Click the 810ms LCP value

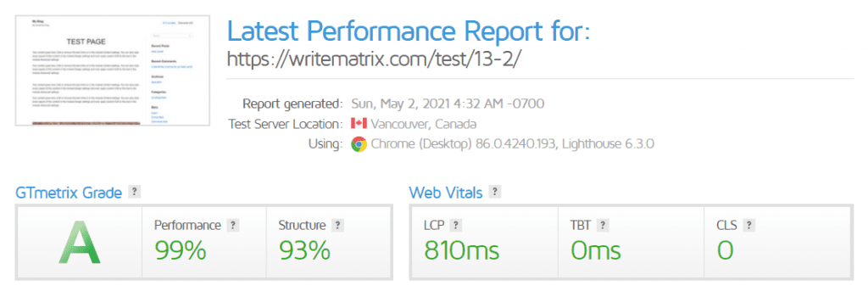[x=462, y=250]
